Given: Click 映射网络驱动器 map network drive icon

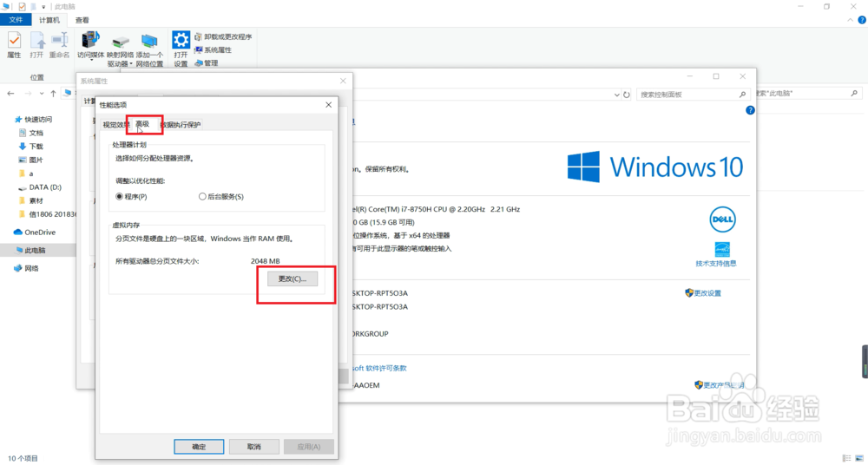Looking at the screenshot, I should click(120, 49).
